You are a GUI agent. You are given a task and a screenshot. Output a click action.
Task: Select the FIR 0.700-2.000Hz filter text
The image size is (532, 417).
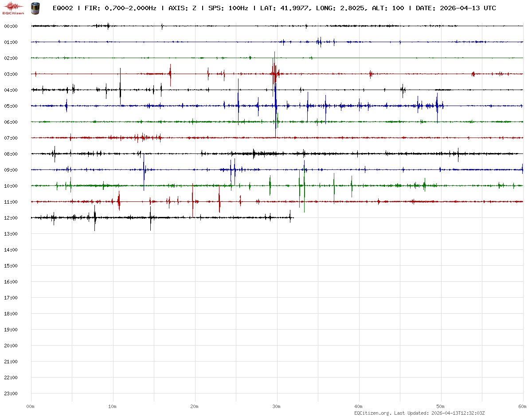click(x=120, y=8)
